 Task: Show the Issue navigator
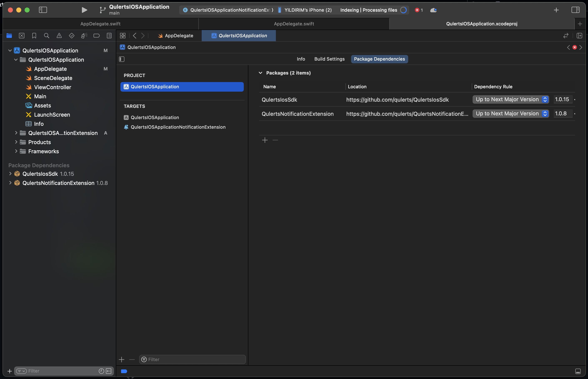tap(59, 36)
